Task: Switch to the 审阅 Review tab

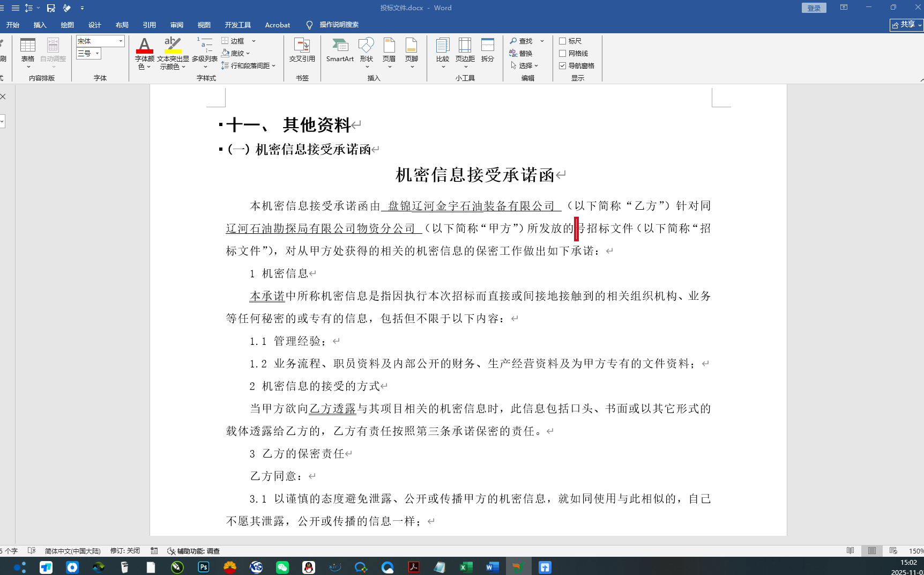Action: point(176,25)
